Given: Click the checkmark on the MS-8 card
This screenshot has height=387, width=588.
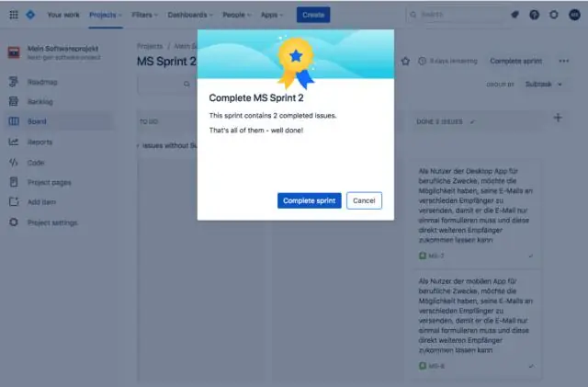Looking at the screenshot, I should point(531,366).
